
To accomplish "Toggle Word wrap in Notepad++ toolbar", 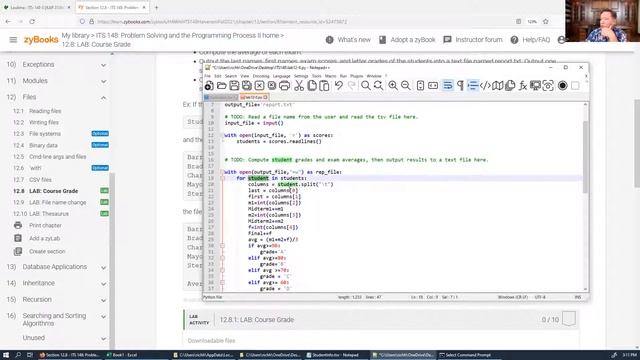I will (x=448, y=85).
